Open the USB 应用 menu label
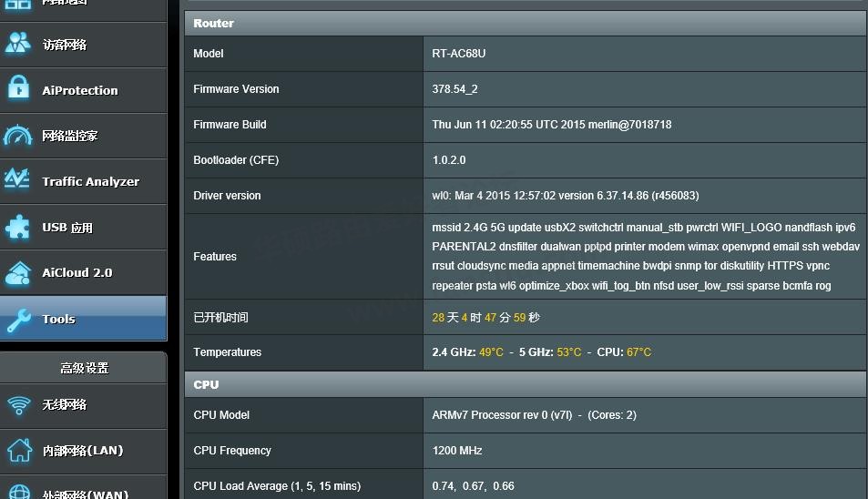Screen dimensions: 868x499 67,228
